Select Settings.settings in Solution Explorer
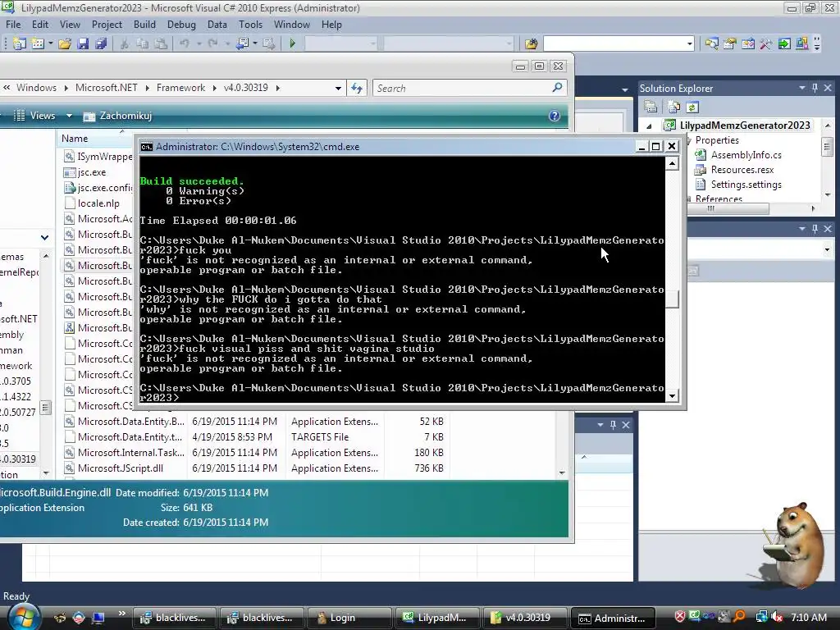Image resolution: width=840 pixels, height=630 pixels. [746, 185]
